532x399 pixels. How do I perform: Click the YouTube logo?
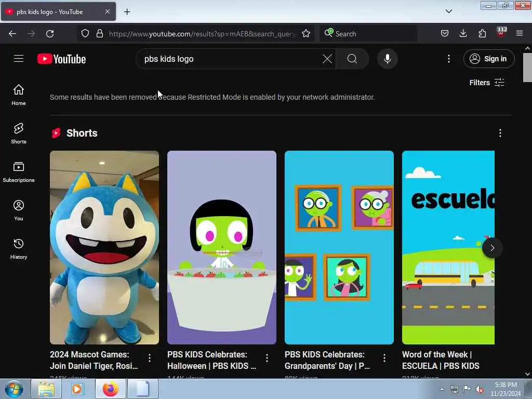coord(61,59)
